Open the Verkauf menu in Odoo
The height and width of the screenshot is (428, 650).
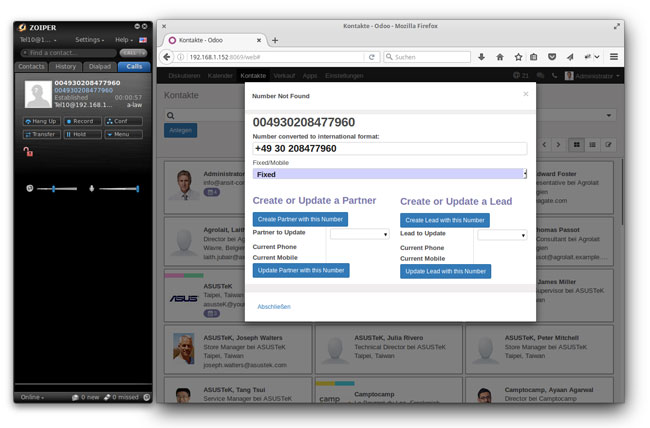click(284, 75)
